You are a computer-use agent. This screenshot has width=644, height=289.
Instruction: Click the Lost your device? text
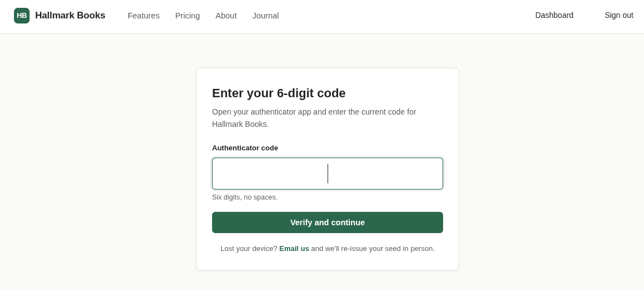249,249
